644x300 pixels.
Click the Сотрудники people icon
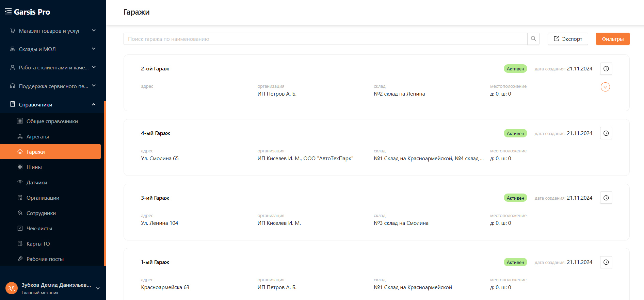20,213
